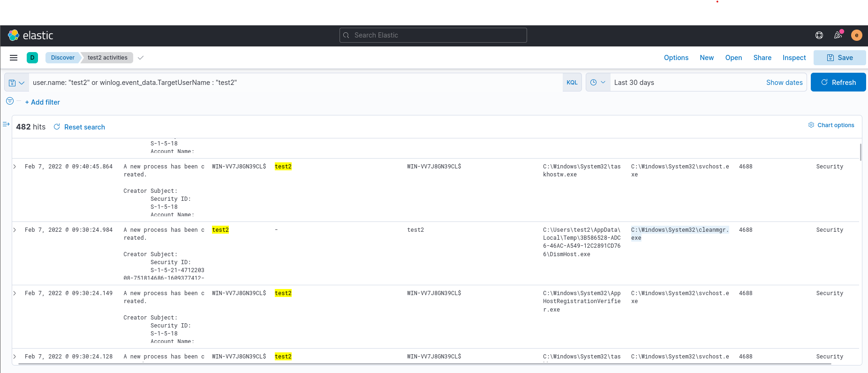Click the vertical scrollbar of results table
This screenshot has width=868, height=373.
[x=860, y=152]
